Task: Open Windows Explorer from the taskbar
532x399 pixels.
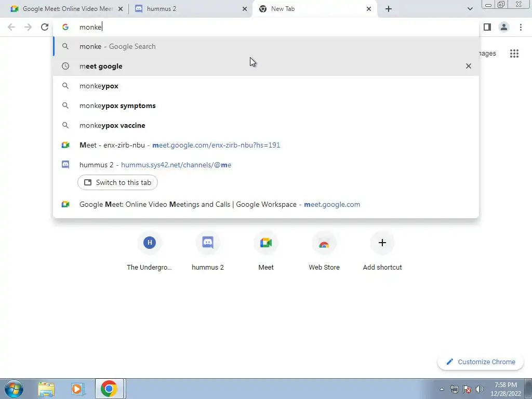Action: tap(46, 389)
